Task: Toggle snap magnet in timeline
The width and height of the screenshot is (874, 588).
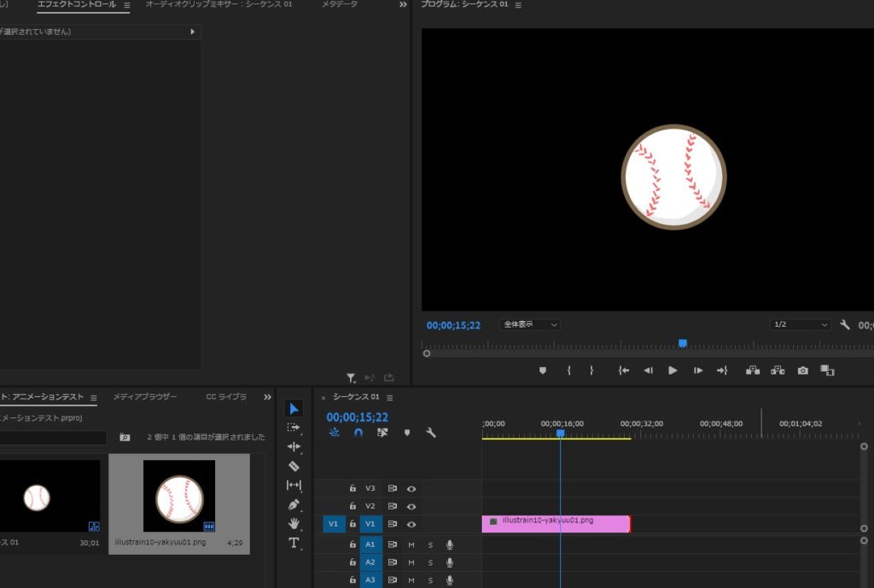Action: tap(358, 433)
